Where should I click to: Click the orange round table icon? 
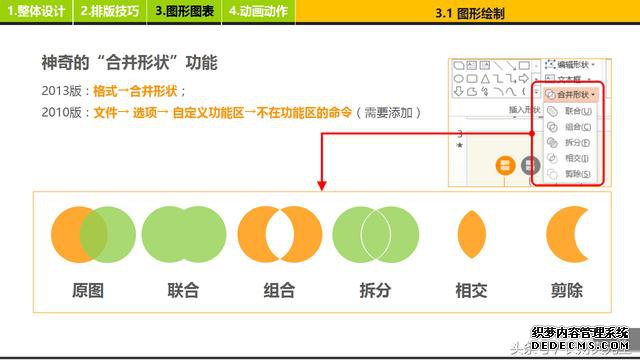point(505,165)
